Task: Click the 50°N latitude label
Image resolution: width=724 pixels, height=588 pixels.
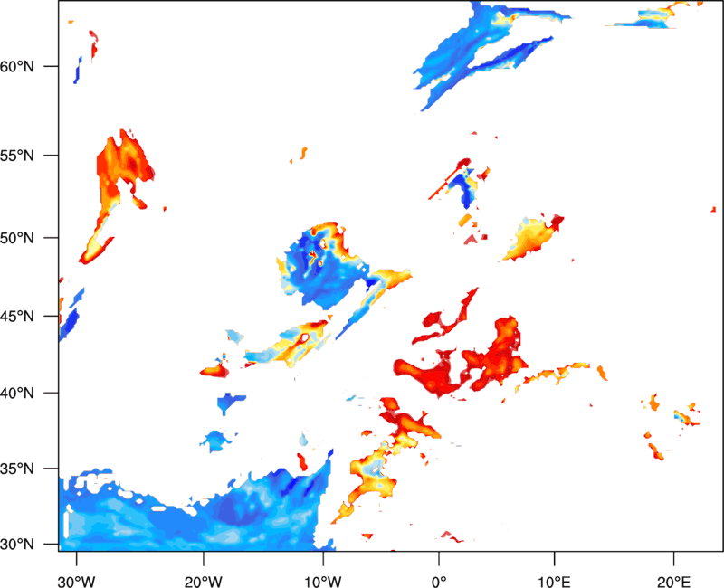Action: [17, 238]
